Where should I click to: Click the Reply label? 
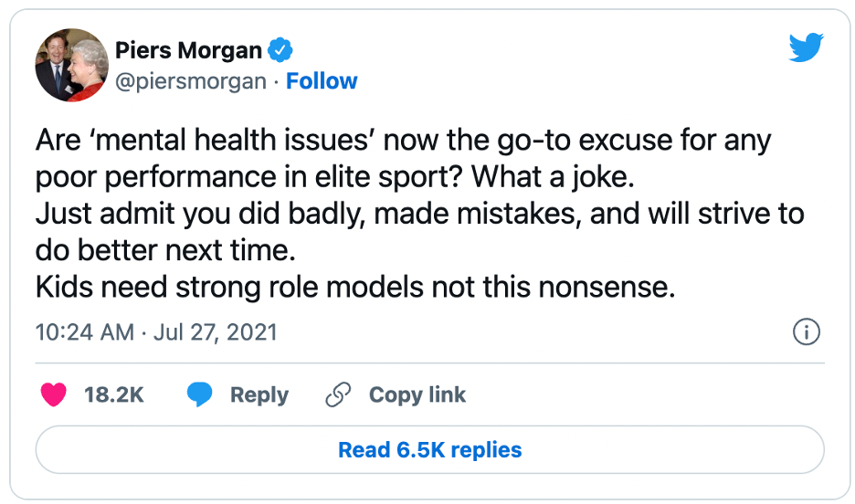coord(259,394)
